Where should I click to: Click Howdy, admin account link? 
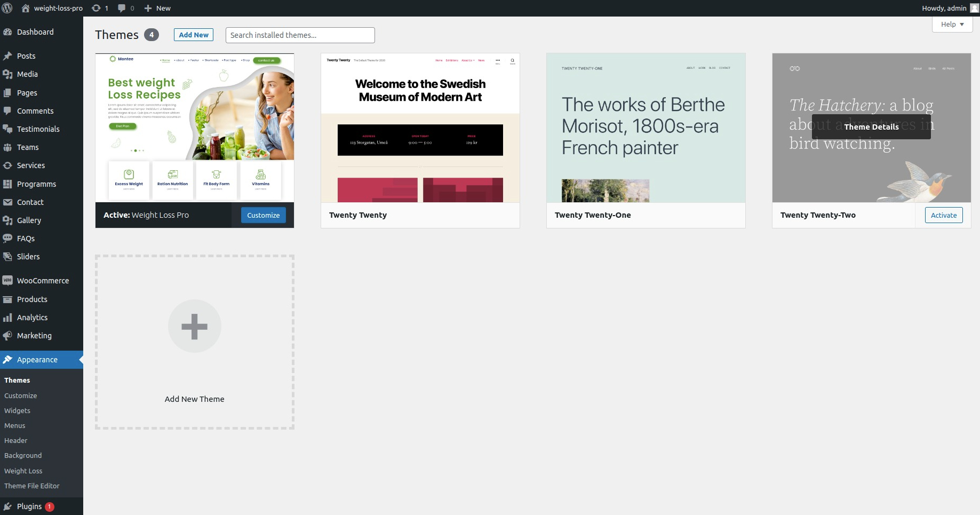[944, 8]
